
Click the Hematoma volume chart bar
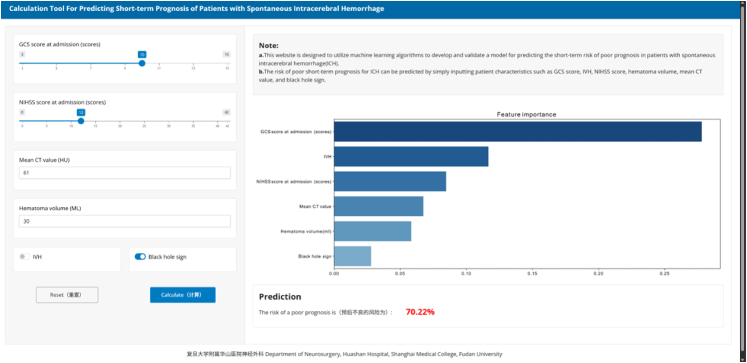(373, 231)
